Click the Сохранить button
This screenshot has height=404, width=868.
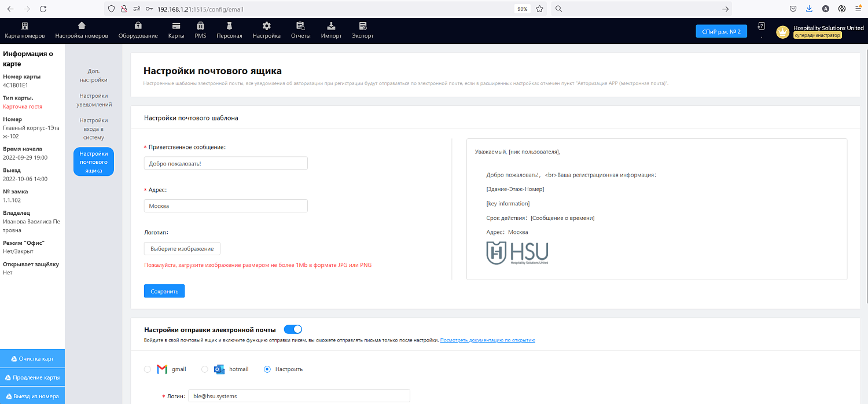coord(164,291)
